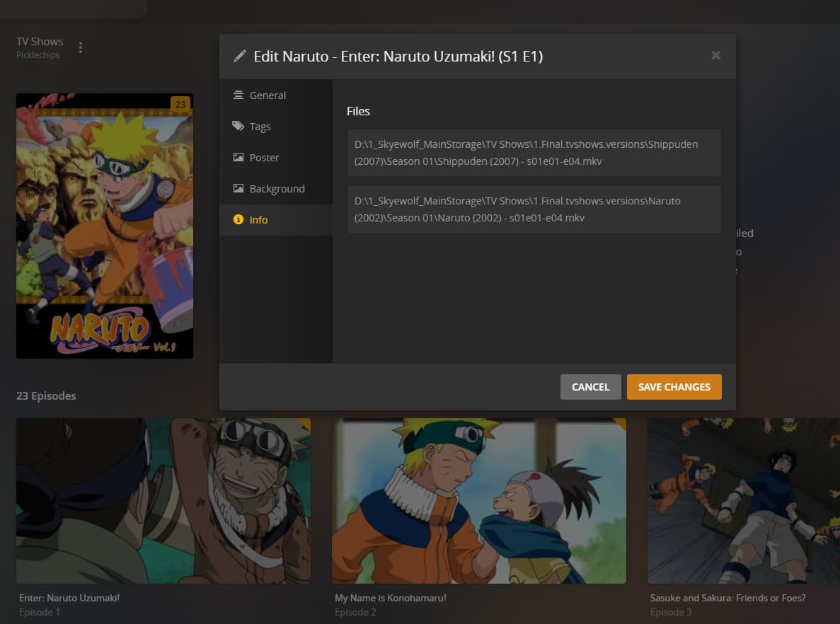This screenshot has height=624, width=840.
Task: Select the Tags icon in the edit sidebar
Action: click(238, 126)
